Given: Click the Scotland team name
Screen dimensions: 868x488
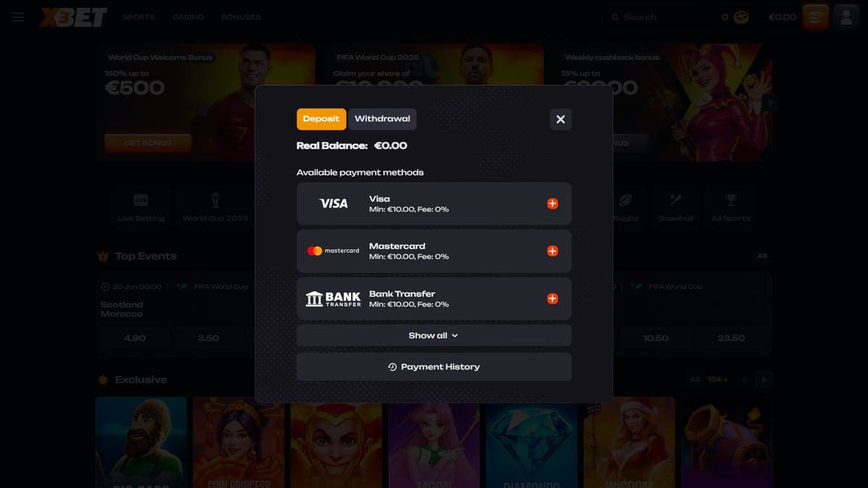Looking at the screenshot, I should (122, 304).
